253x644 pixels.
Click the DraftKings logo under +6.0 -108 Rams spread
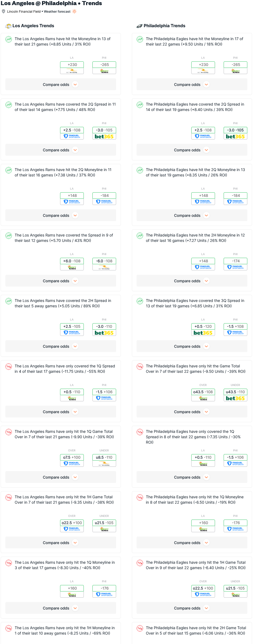point(72,267)
